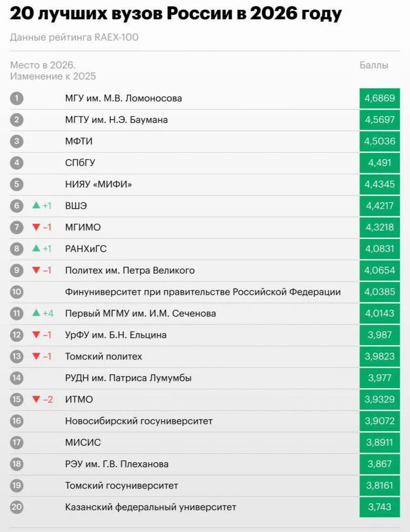
Task: Click the 'ВШЭ' university name
Action: point(76,206)
